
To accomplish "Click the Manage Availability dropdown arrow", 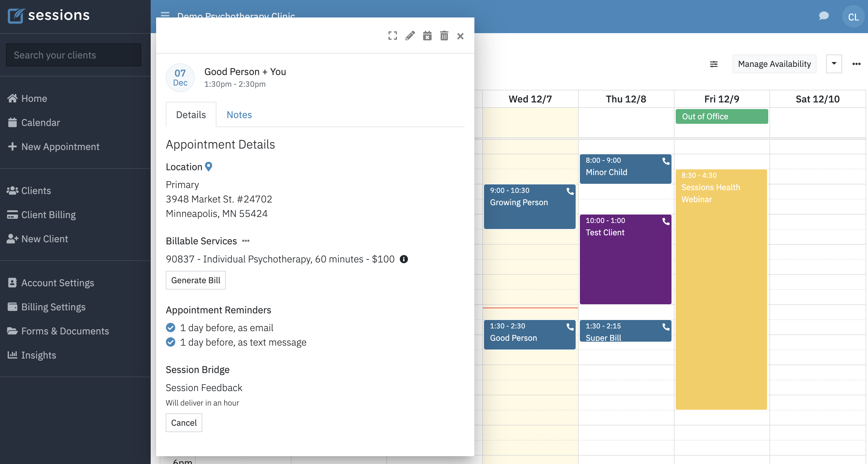I will [x=834, y=64].
